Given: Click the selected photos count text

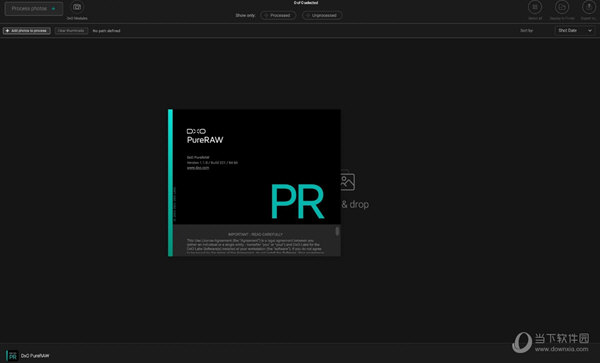Looking at the screenshot, I should pyautogui.click(x=306, y=3).
